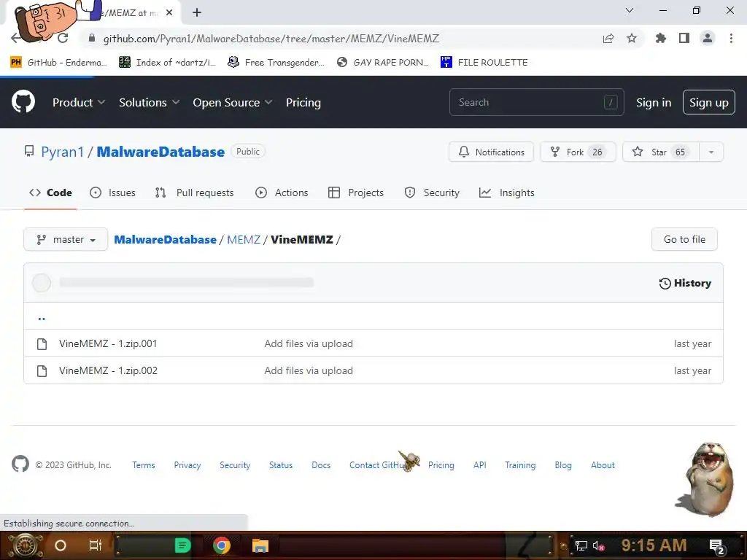This screenshot has height=560, width=747.
Task: Open Chrome tab search chevron
Action: point(630,10)
